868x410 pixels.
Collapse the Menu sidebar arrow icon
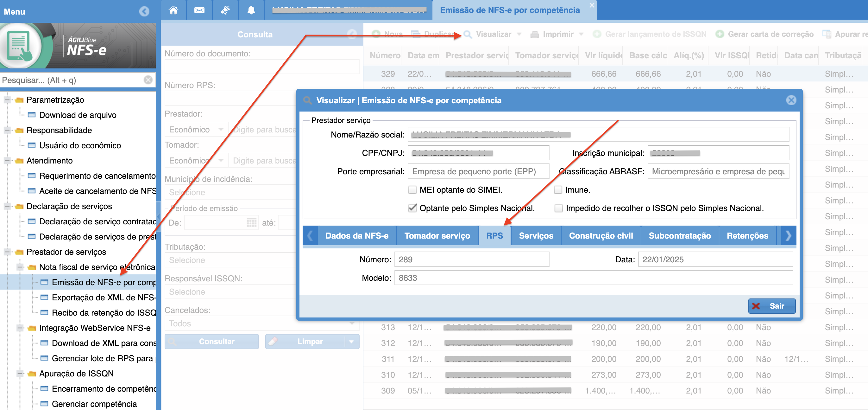tap(144, 11)
